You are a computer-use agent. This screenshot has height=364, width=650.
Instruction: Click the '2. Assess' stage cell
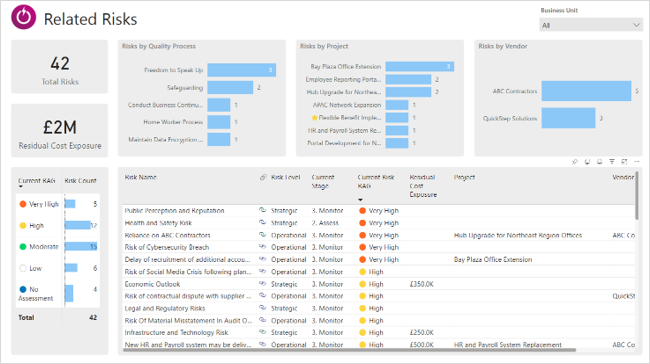pos(325,223)
